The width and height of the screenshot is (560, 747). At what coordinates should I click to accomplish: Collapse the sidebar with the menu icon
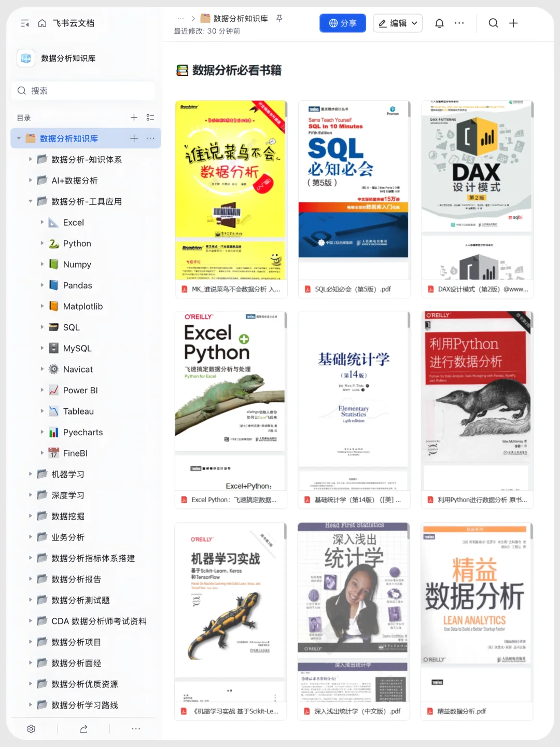(24, 23)
